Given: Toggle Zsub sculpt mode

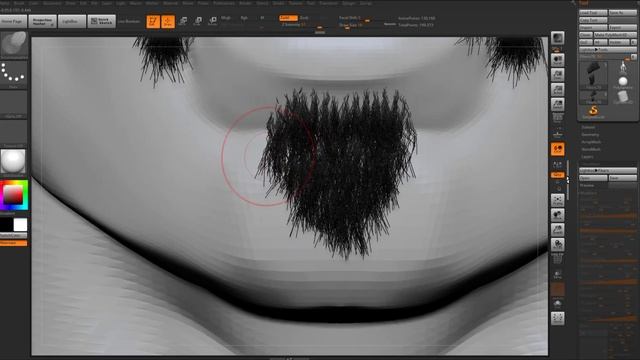Looking at the screenshot, I should pyautogui.click(x=304, y=18).
